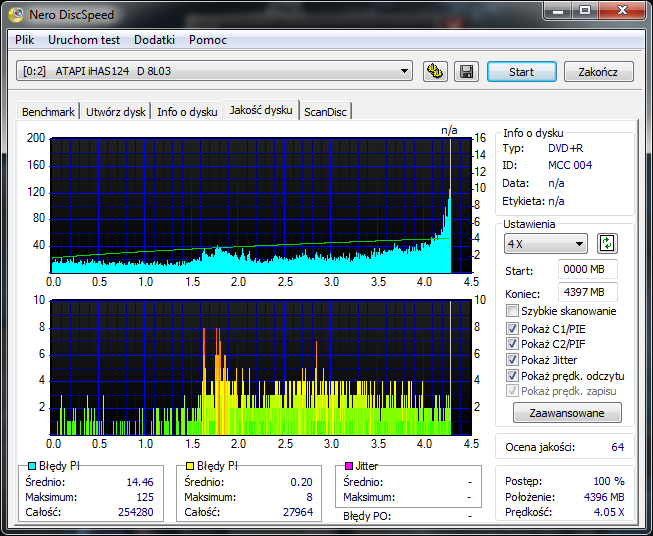
Task: Click the yellow Błędy PI color swatch
Action: coord(190,466)
